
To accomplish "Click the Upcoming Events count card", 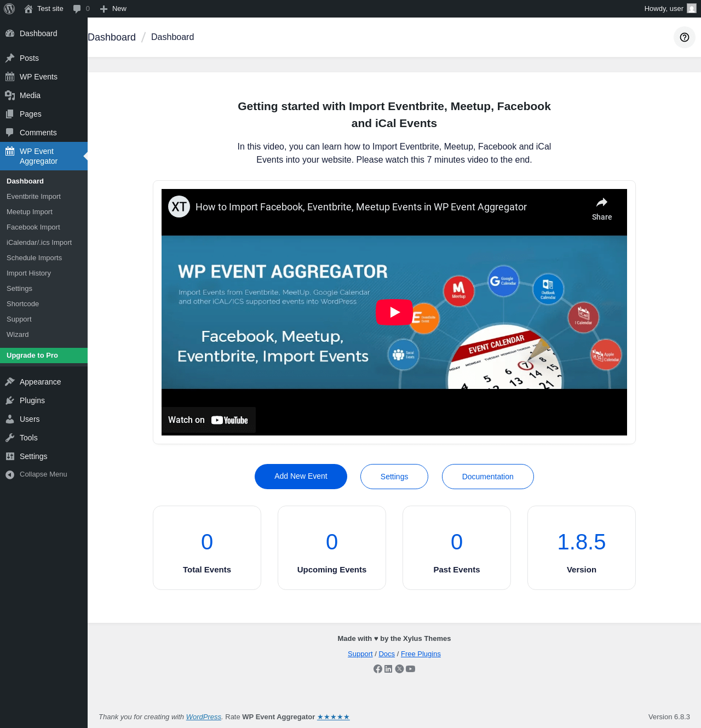I will (x=332, y=548).
